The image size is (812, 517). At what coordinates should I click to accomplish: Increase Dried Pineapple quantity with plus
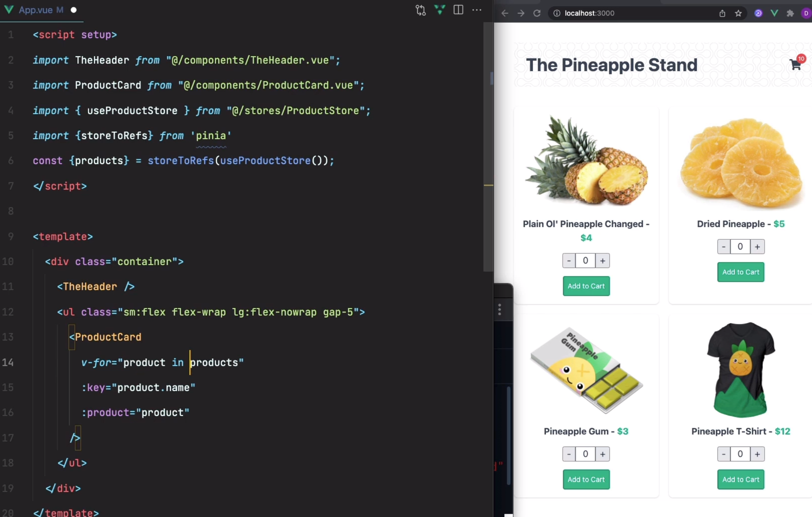tap(757, 247)
